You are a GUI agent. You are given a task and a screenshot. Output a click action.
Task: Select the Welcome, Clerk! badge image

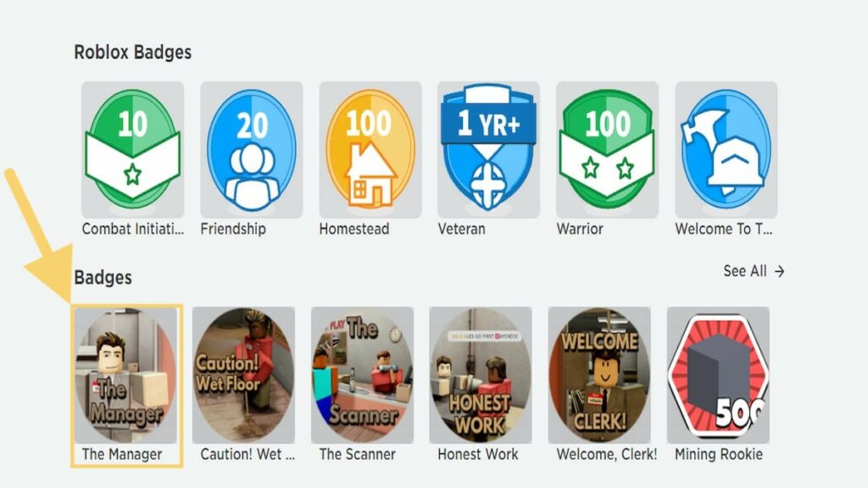click(x=599, y=375)
